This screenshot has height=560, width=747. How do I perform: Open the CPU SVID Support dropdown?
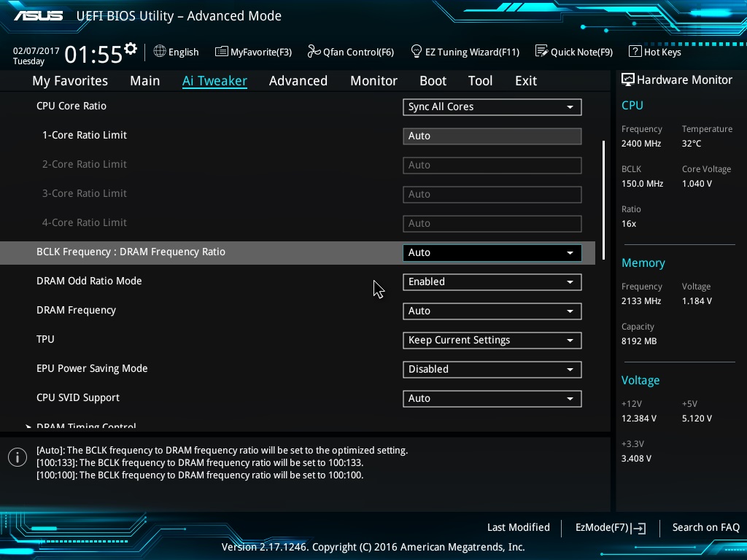(x=492, y=399)
